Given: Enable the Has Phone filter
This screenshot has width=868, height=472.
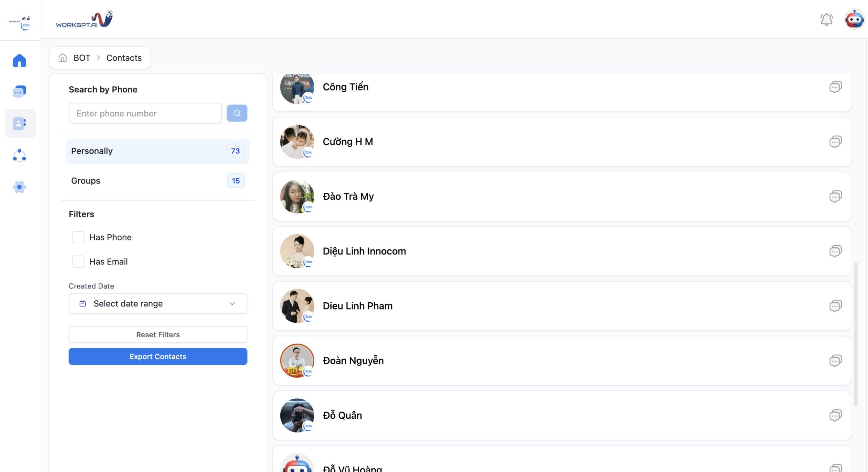Looking at the screenshot, I should tap(78, 237).
